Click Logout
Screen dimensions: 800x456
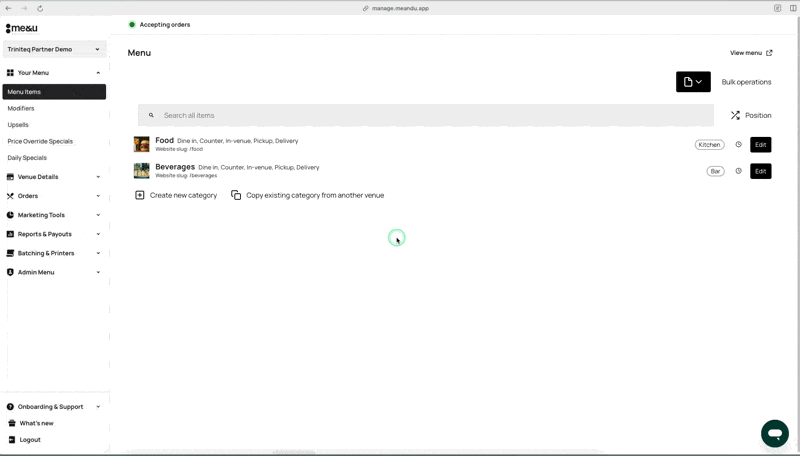[30, 440]
